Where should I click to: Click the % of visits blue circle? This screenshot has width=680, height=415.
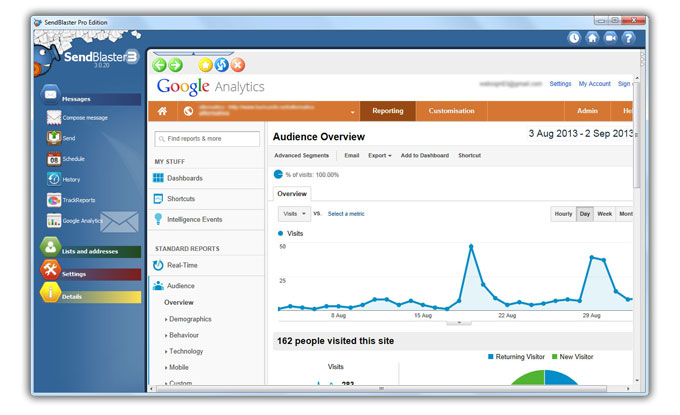click(278, 174)
